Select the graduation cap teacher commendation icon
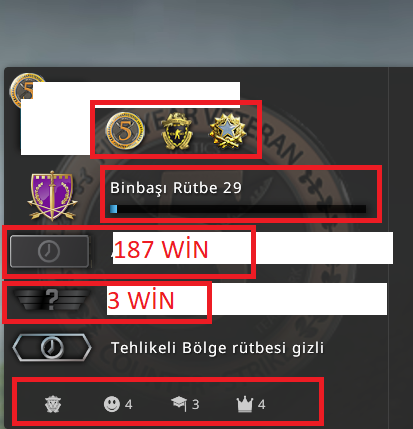 179,404
